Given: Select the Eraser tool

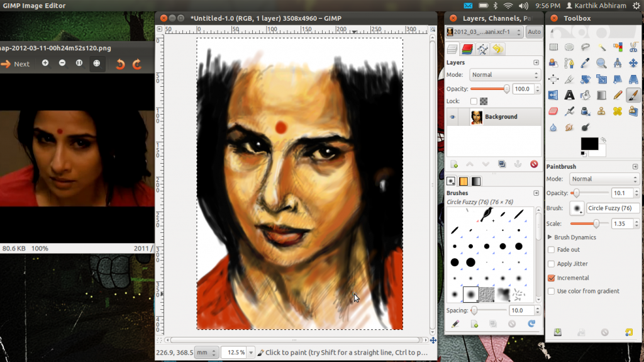Looking at the screenshot, I should (553, 111).
